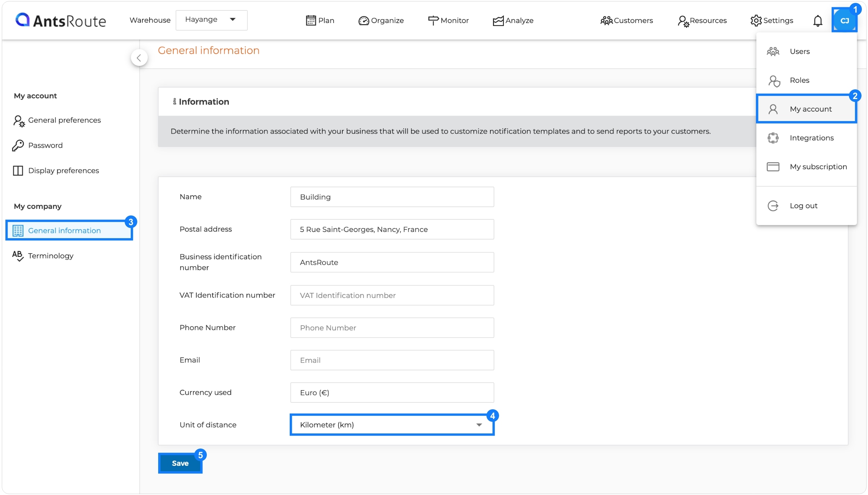Open the Resources section
Viewport: 868px width, 495px height.
(x=702, y=21)
